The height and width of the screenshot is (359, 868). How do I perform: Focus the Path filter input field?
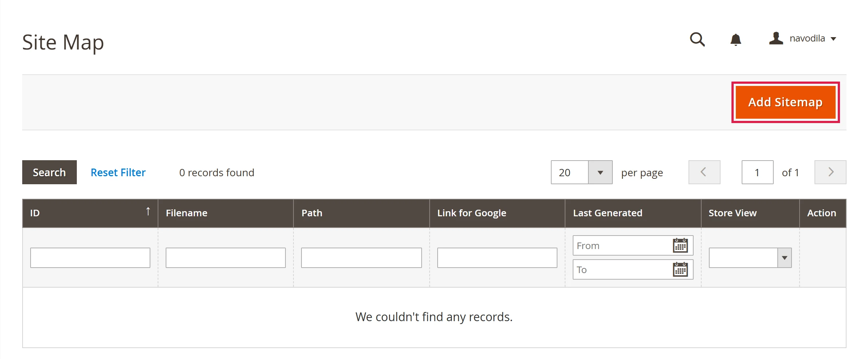pyautogui.click(x=362, y=258)
